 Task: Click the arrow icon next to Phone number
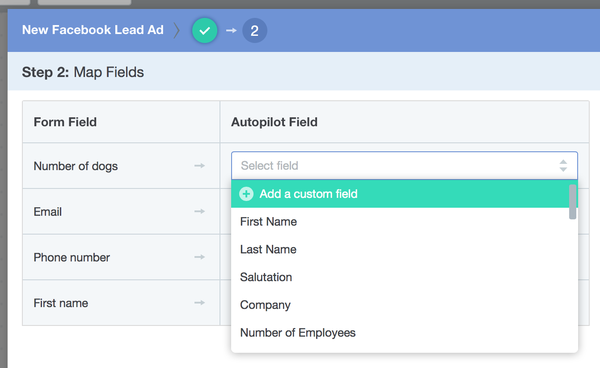click(199, 257)
